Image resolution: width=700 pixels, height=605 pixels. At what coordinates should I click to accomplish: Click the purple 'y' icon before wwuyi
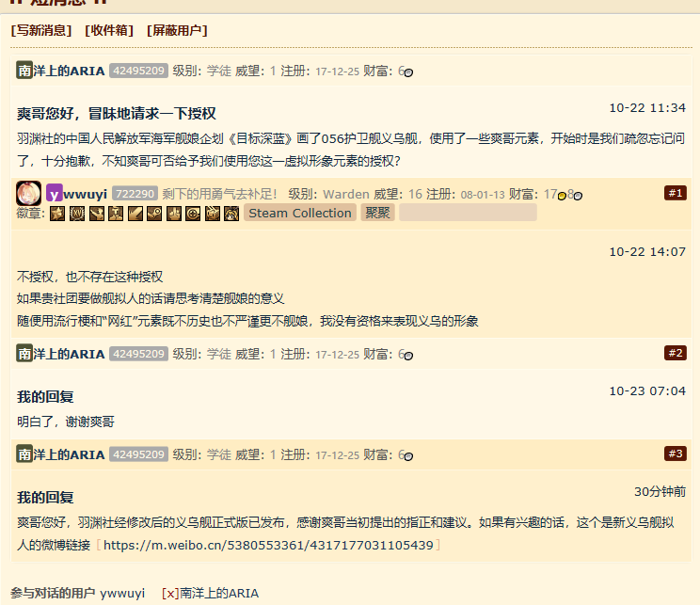[x=55, y=194]
